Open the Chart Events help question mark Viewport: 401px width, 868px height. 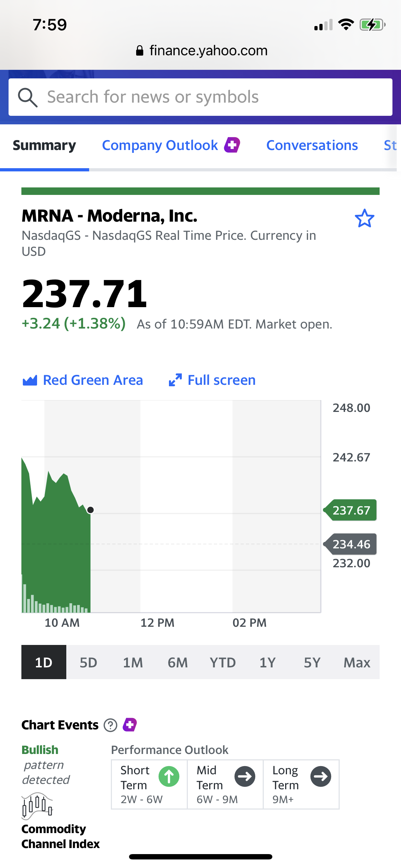(110, 725)
